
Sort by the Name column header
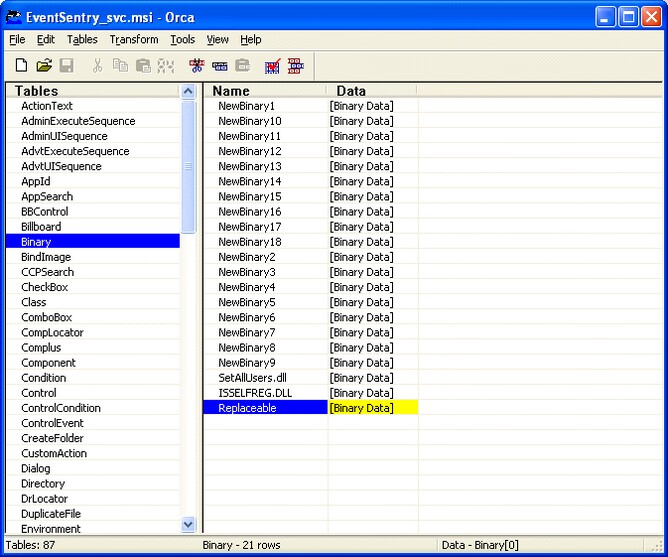[265, 91]
